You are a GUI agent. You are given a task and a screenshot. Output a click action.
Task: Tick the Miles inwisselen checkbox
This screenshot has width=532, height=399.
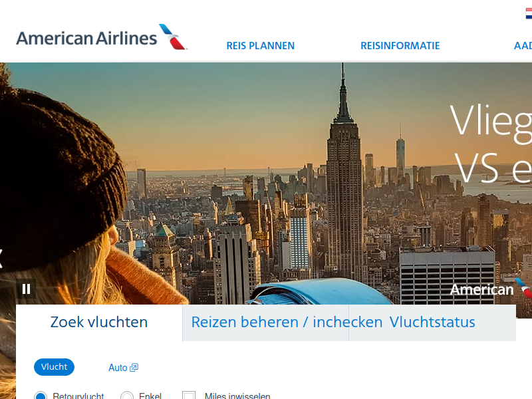[x=189, y=395]
